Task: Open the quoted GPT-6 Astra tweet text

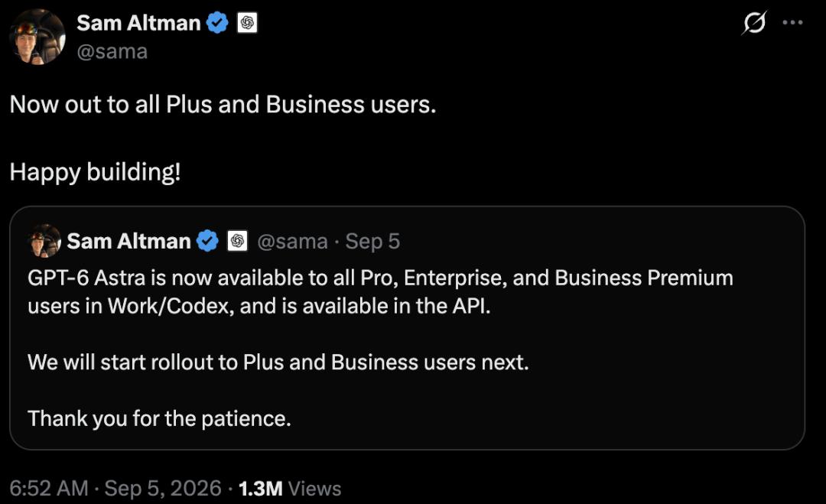Action: coord(380,291)
